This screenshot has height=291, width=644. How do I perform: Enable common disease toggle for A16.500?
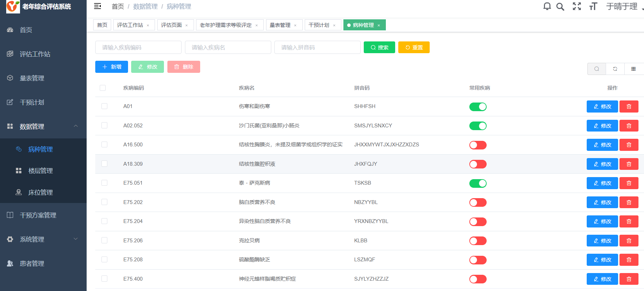coord(478,145)
